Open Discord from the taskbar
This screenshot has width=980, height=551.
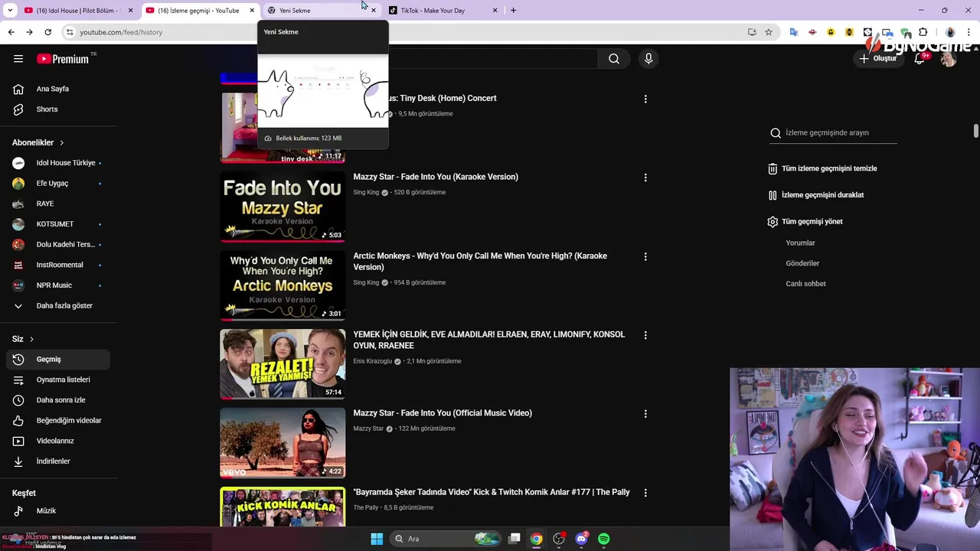click(x=582, y=539)
